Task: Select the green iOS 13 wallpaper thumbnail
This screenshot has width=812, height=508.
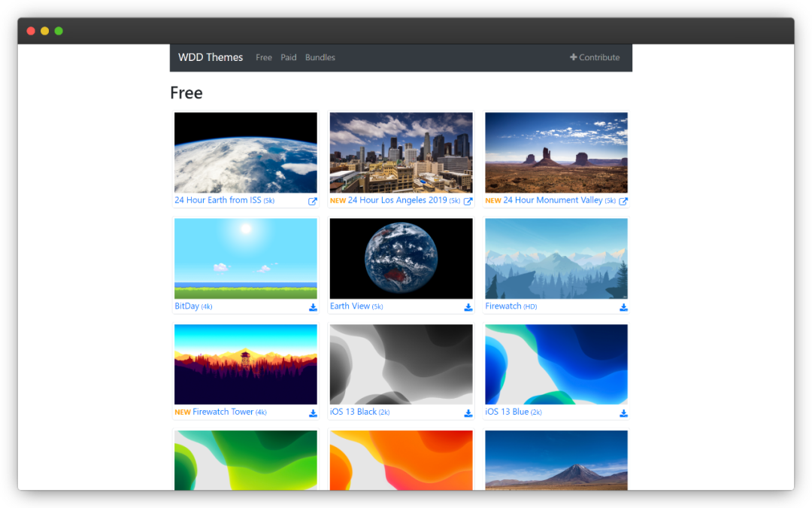Action: pyautogui.click(x=245, y=461)
